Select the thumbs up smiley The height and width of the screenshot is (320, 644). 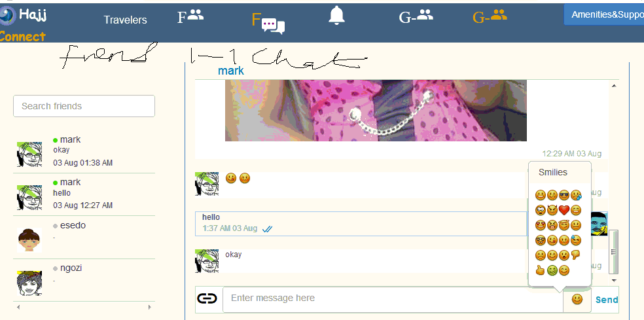(x=540, y=270)
